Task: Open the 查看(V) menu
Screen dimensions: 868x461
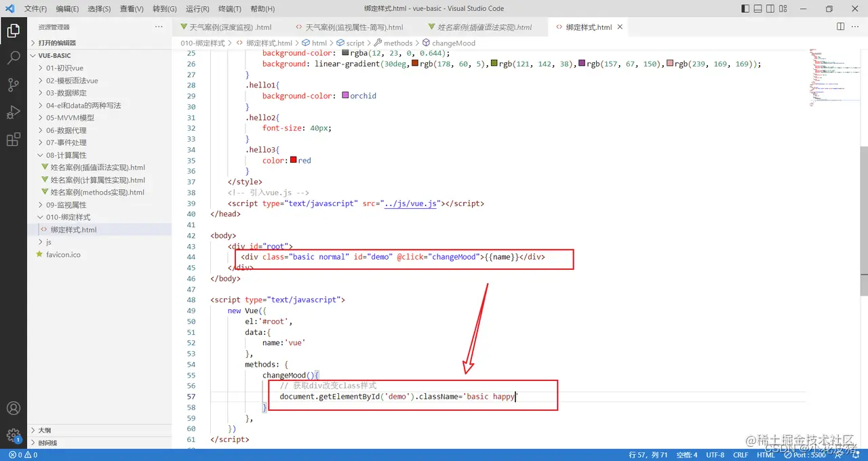Action: tap(132, 9)
